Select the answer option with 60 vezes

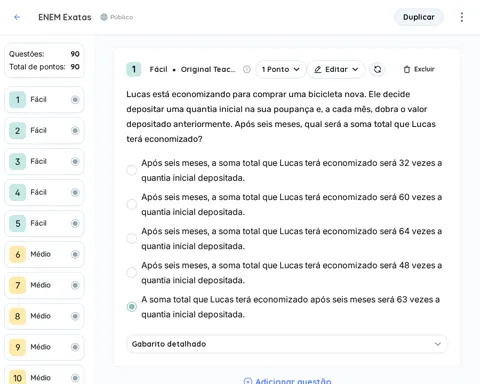pyautogui.click(x=132, y=204)
